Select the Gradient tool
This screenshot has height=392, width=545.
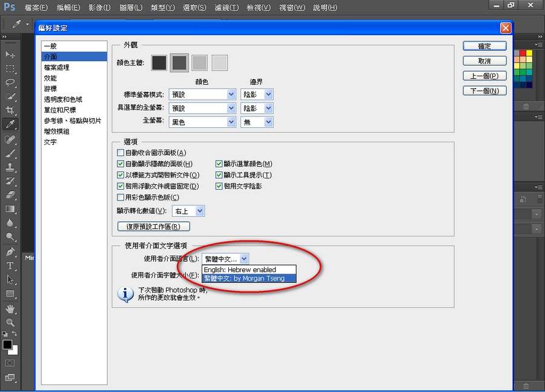[x=10, y=208]
